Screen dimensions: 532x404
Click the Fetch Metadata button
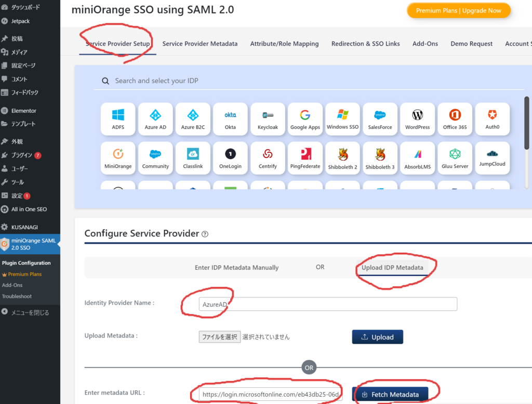click(x=390, y=395)
